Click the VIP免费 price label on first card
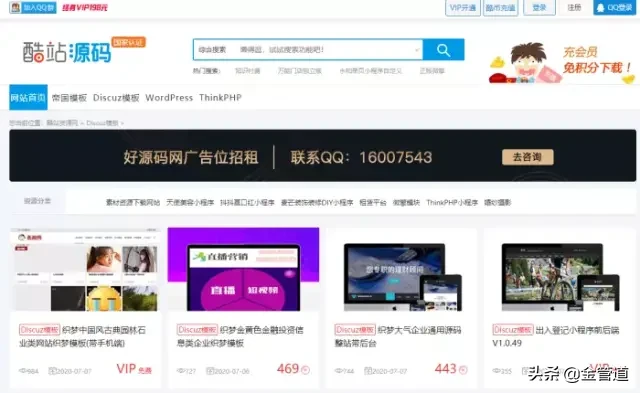640x393 pixels. 134,369
